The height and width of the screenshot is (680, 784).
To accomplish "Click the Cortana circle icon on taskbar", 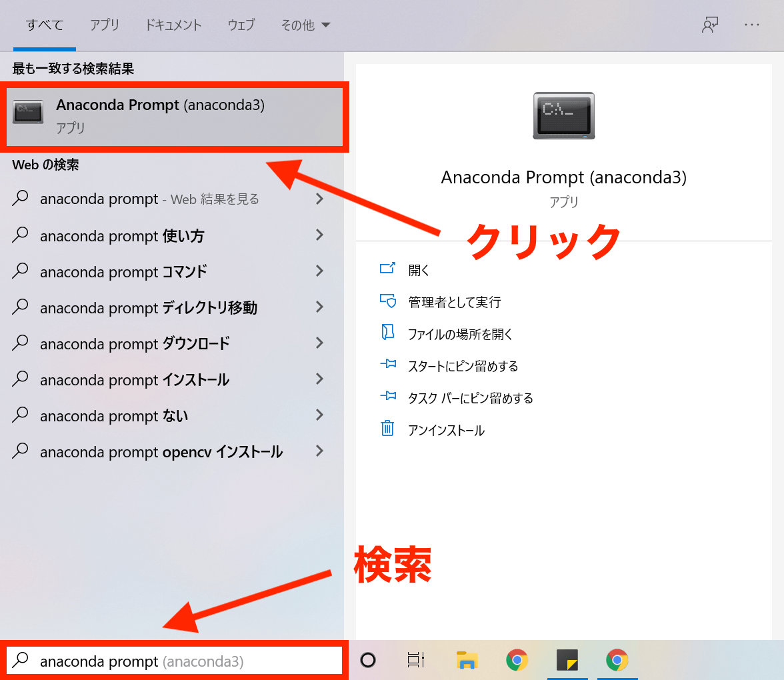I will pyautogui.click(x=368, y=660).
